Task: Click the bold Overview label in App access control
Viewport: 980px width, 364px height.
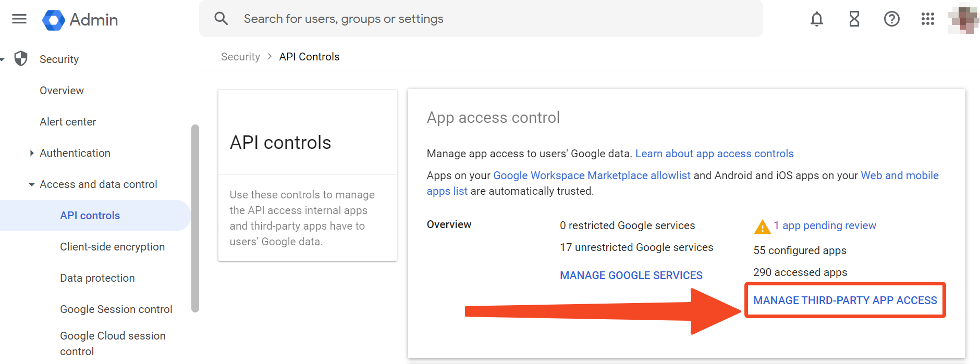Action: [449, 224]
